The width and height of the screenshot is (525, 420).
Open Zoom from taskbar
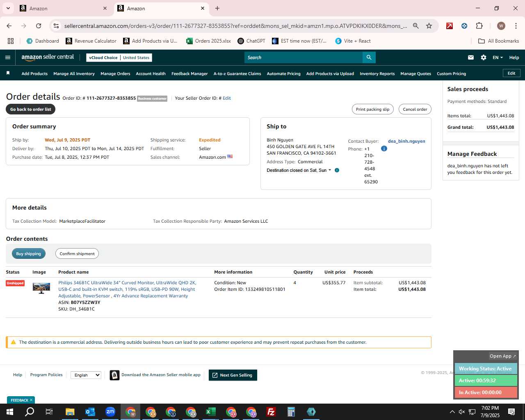pos(110,412)
